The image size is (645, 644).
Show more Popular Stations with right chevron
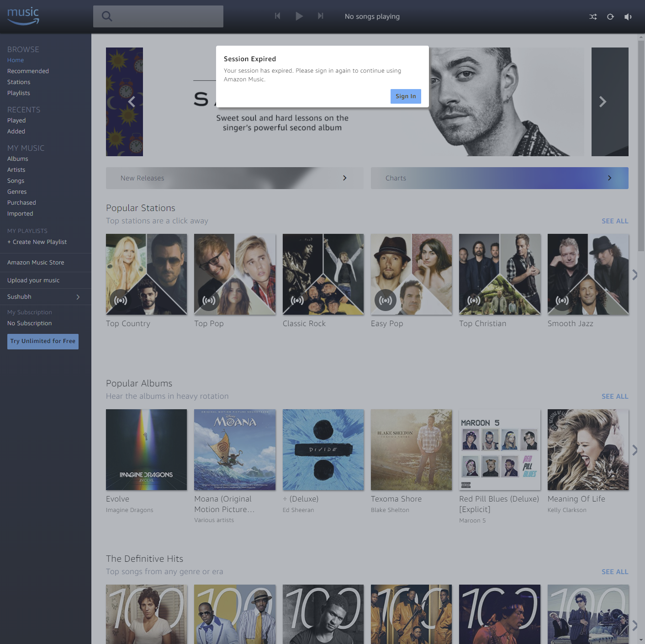coord(634,274)
